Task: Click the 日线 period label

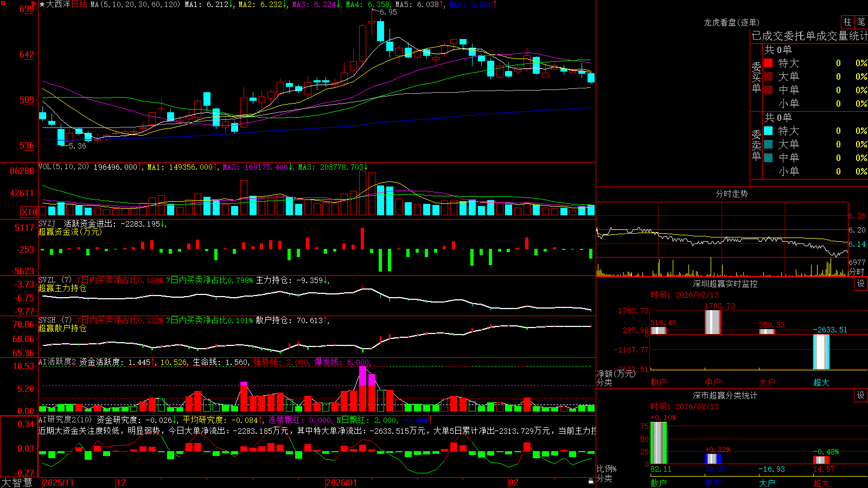Action: 79,4
